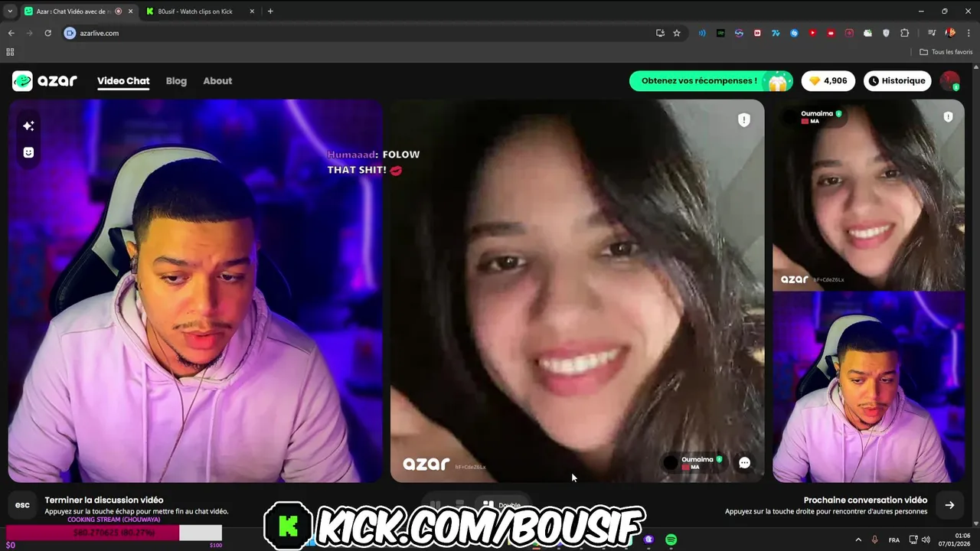Open the red YouTube play extension
Screen dimensions: 980x551
click(812, 33)
